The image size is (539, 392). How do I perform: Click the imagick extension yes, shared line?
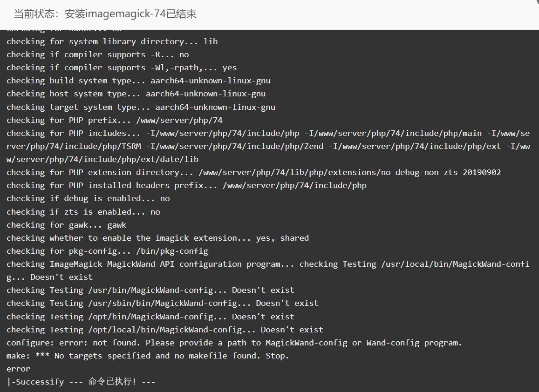pyautogui.click(x=158, y=238)
